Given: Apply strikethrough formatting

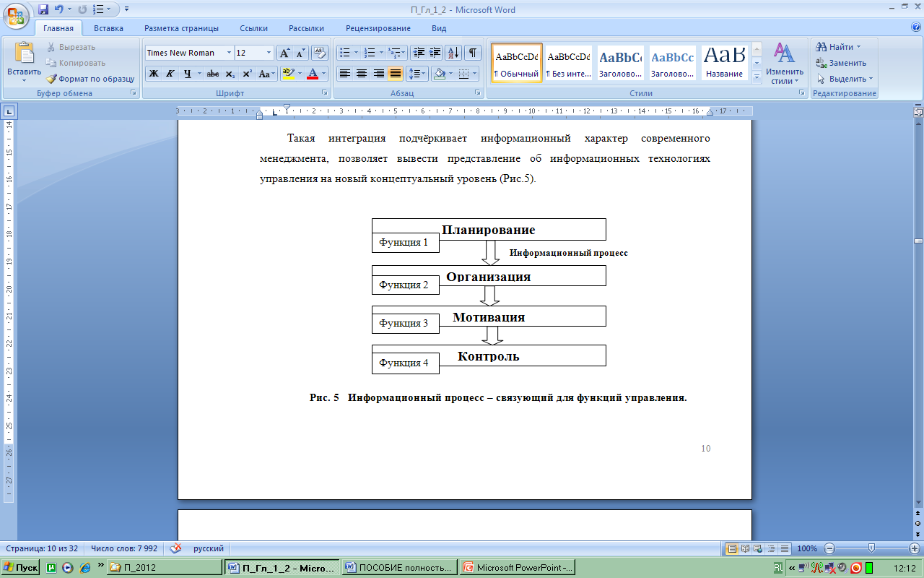Looking at the screenshot, I should (213, 74).
